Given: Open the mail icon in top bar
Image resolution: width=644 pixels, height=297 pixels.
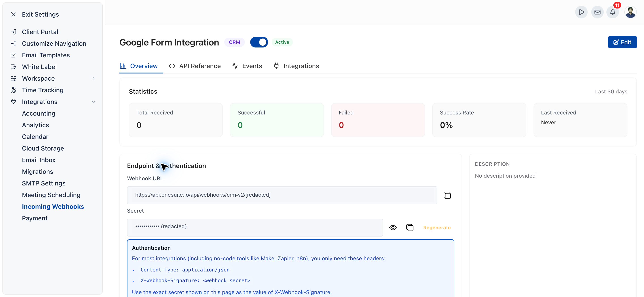Looking at the screenshot, I should [597, 12].
